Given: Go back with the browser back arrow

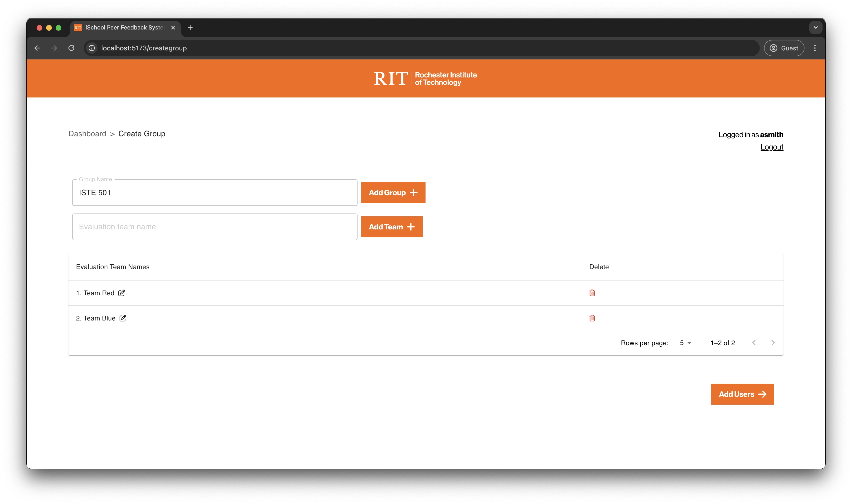Looking at the screenshot, I should [37, 48].
